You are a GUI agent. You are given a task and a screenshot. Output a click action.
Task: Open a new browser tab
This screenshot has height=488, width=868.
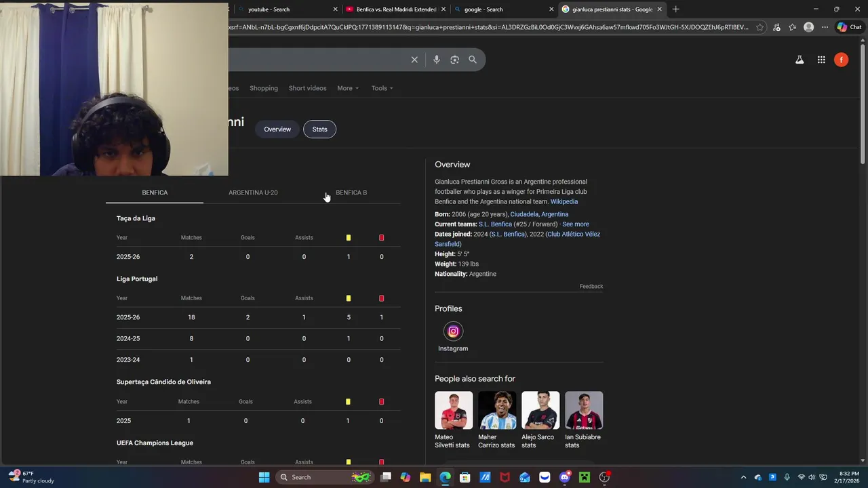tap(675, 9)
